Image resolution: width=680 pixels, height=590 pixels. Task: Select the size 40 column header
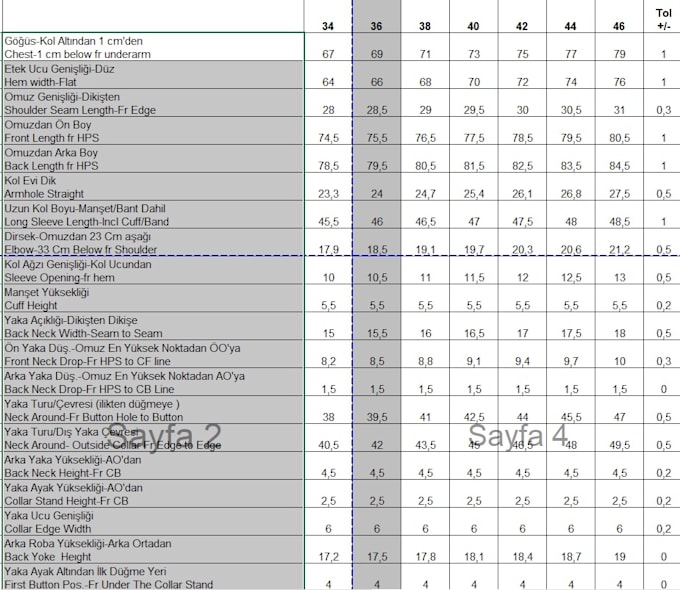click(474, 16)
